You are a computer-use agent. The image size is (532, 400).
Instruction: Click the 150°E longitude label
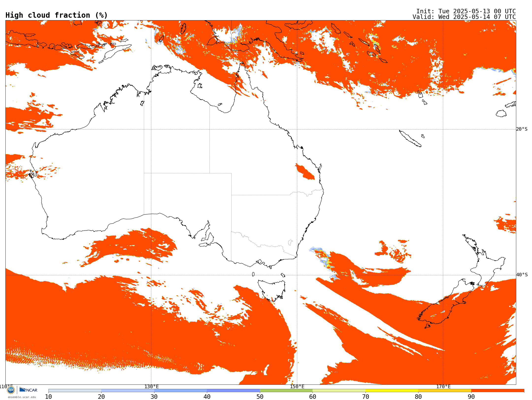(297, 387)
